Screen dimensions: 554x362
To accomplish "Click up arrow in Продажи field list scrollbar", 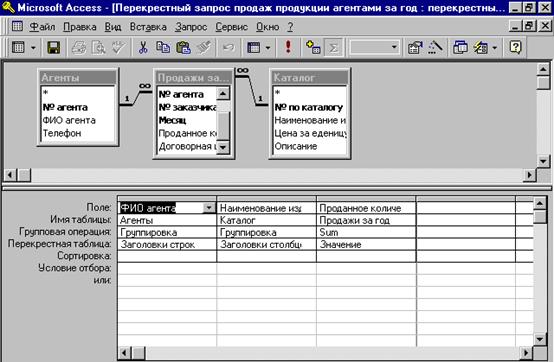I will click(x=223, y=94).
